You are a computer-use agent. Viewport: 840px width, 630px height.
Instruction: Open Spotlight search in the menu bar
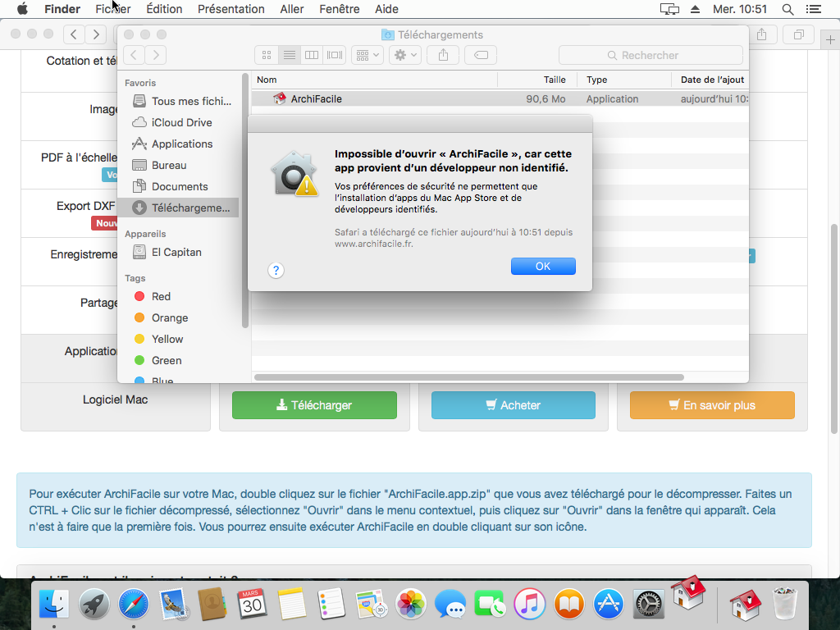(787, 9)
